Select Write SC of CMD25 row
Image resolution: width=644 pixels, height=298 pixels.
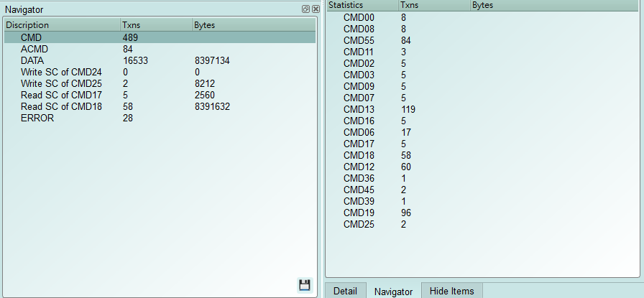click(160, 84)
